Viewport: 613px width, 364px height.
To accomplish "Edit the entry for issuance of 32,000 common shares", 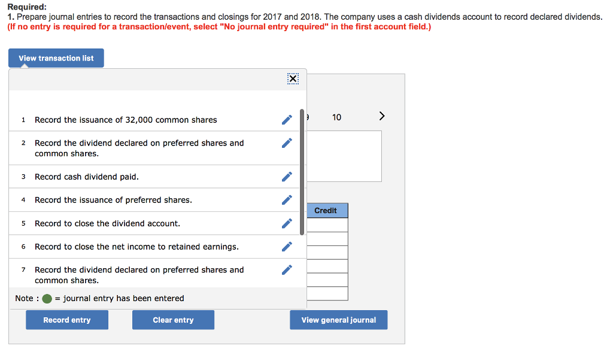I will point(286,120).
